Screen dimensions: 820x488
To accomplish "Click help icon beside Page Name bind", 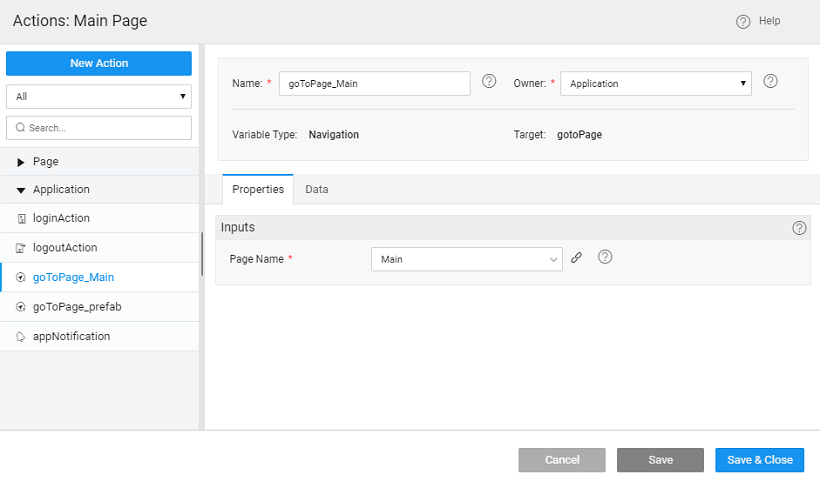I will 604,257.
